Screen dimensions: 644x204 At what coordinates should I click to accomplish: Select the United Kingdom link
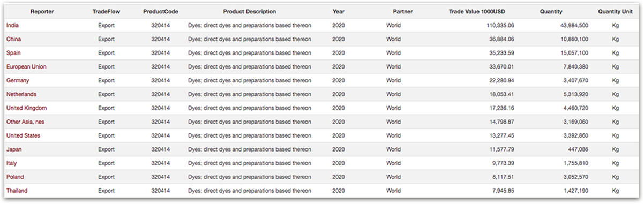(26, 108)
